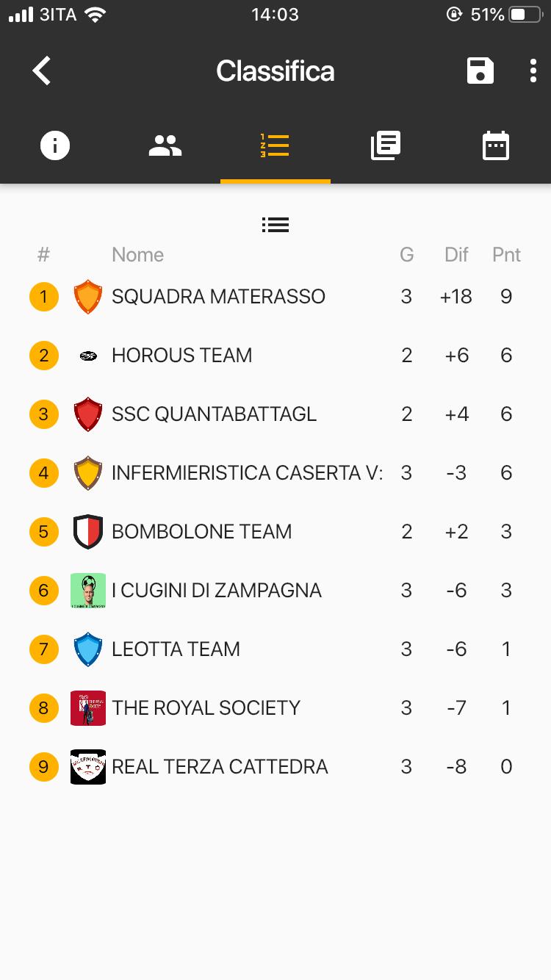Tap the BOMBOLONE TEAM red-white shield icon
Image resolution: width=551 pixels, height=980 pixels.
pyautogui.click(x=88, y=532)
